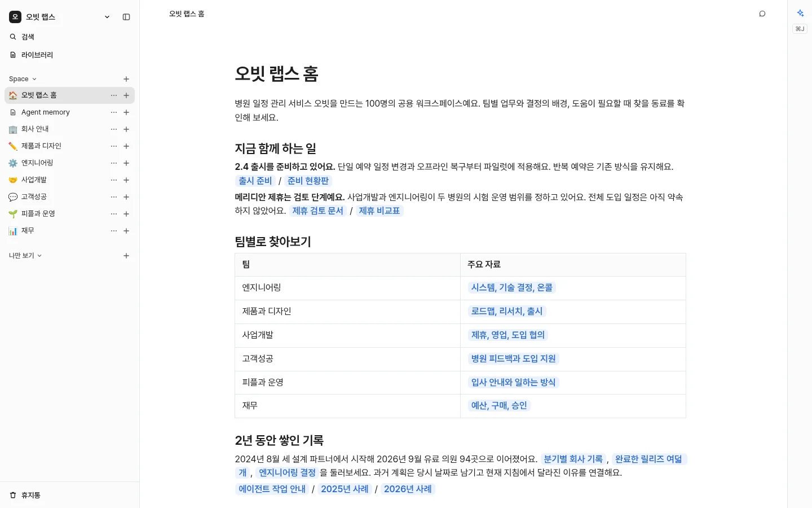Add a new page under 나만 보기
The width and height of the screenshot is (812, 508).
click(x=126, y=256)
